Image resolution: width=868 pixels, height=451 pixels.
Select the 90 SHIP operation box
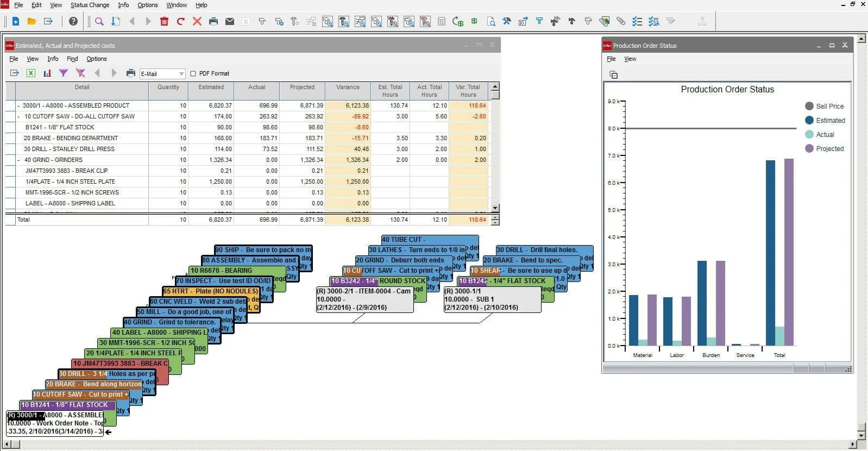pyautogui.click(x=263, y=250)
